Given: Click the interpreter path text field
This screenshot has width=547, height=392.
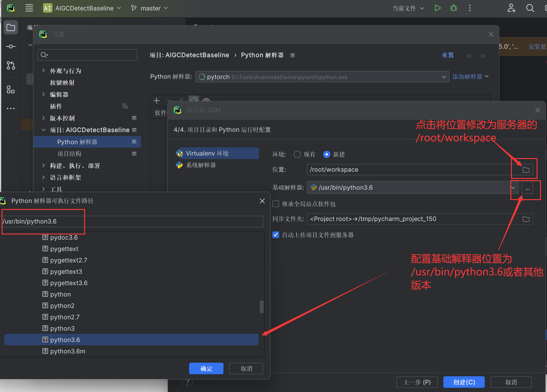Looking at the screenshot, I should point(132,221).
